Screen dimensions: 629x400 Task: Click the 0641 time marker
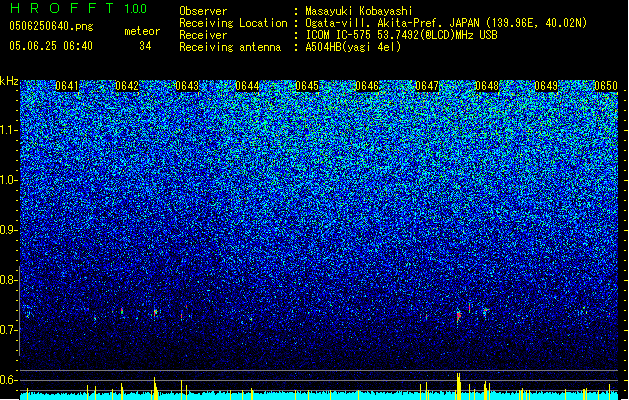pos(67,86)
